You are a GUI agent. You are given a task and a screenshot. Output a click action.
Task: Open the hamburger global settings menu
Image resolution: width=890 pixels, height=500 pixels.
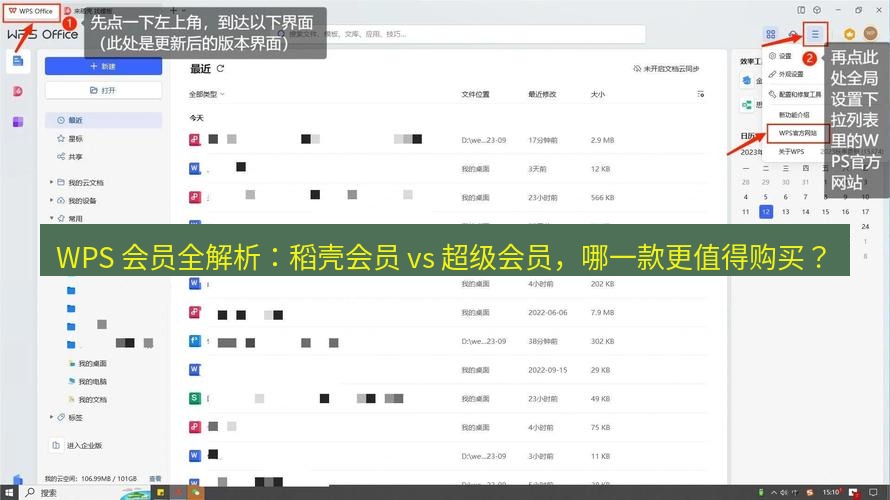[815, 34]
